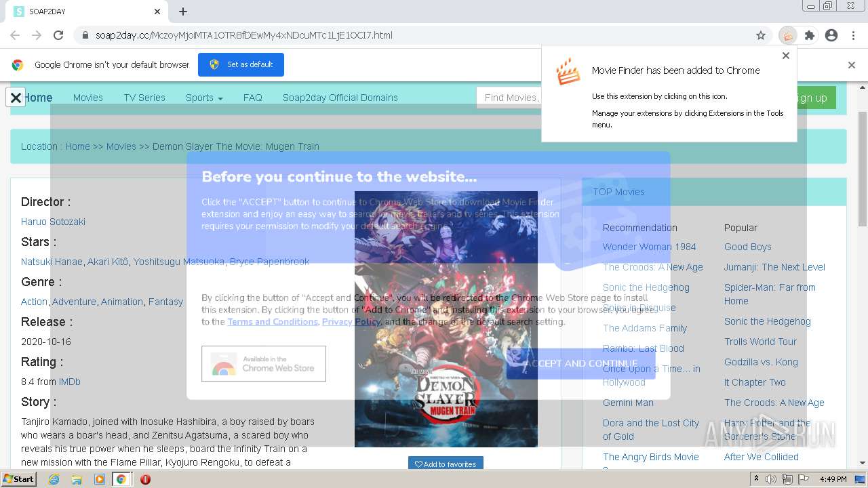This screenshot has height=488, width=868.
Task: Dismiss the default browser info bar
Action: [852, 65]
